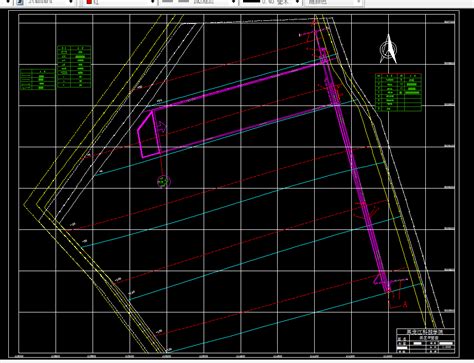Screen dimensions: 474x363
Task: Select the lineweight preview line in the toolbar
Action: 251,2
